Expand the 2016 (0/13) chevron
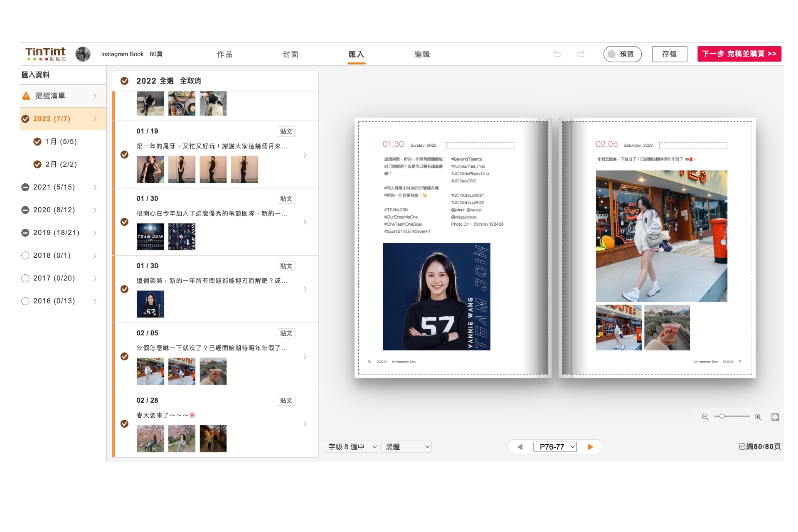Screen dimensions: 798x532 point(95,301)
